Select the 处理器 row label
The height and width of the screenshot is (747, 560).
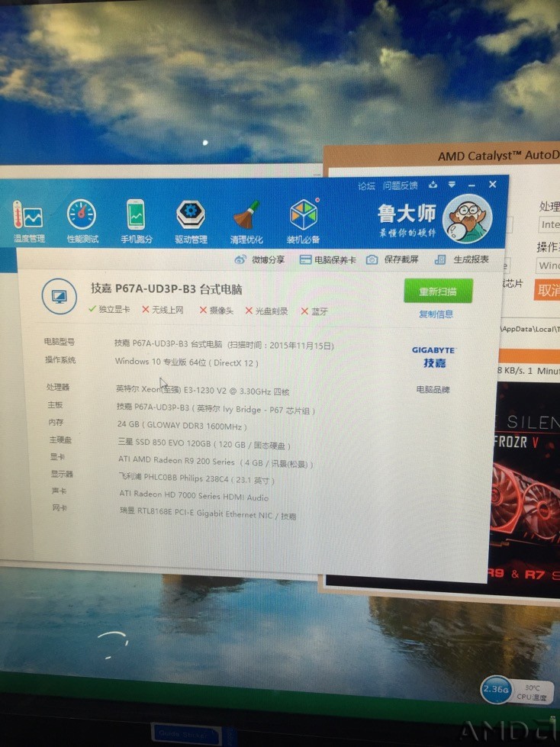(58, 388)
